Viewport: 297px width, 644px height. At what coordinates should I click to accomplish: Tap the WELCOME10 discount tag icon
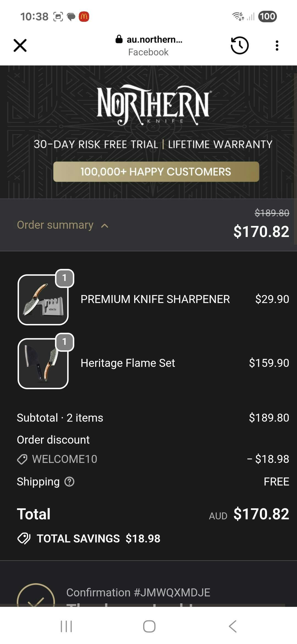pos(22,459)
